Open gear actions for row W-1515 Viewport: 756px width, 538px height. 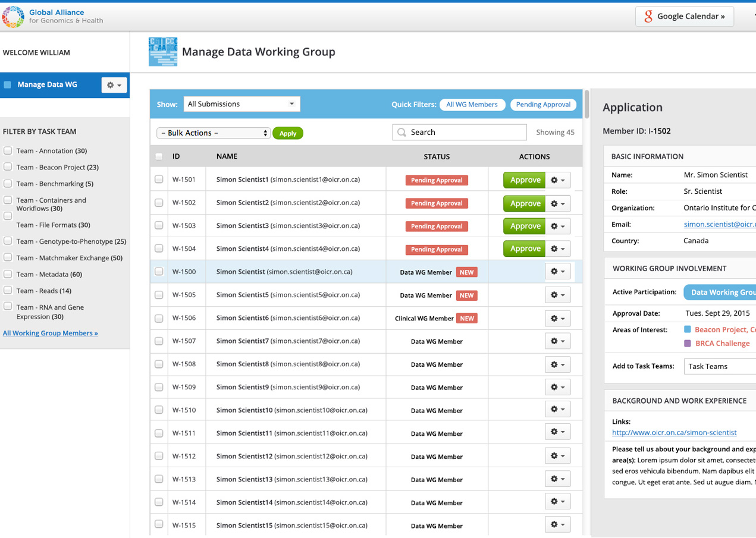557,525
